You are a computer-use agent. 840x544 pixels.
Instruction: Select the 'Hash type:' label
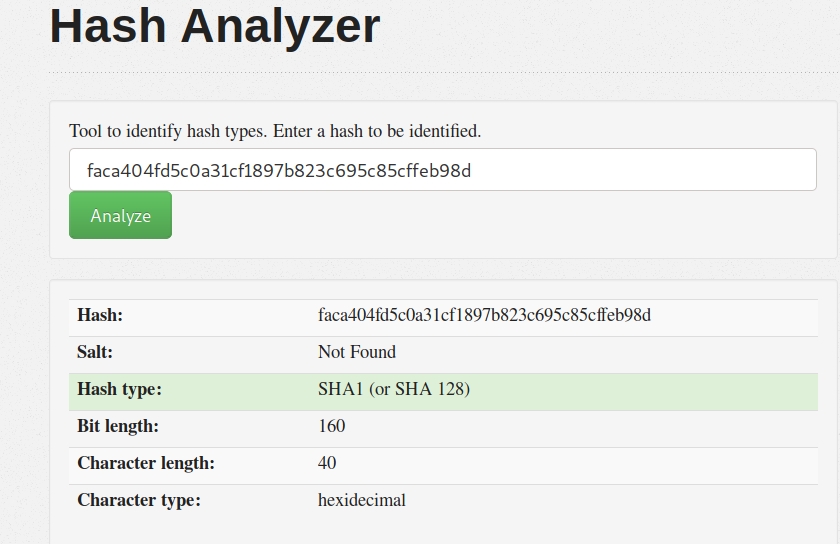pos(119,389)
